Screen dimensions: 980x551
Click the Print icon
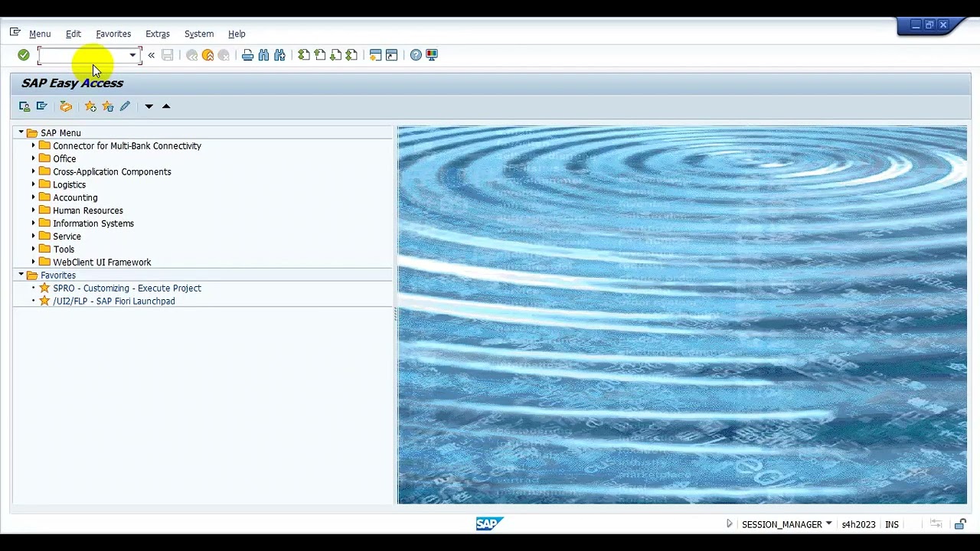point(247,55)
